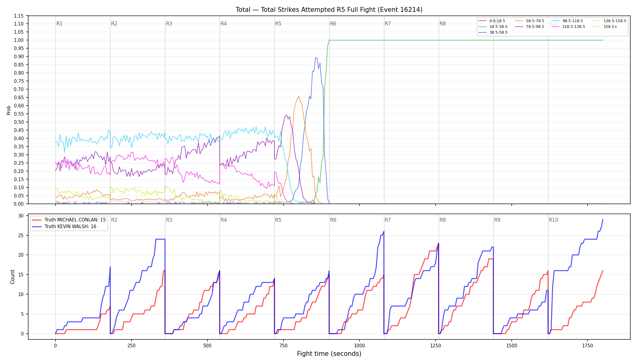Click the x-axis tick label '1250'

(x=436, y=345)
